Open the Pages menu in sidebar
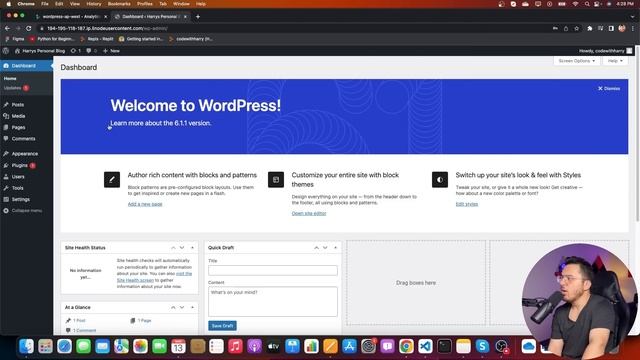Viewport: 640px width, 360px height. [18, 127]
